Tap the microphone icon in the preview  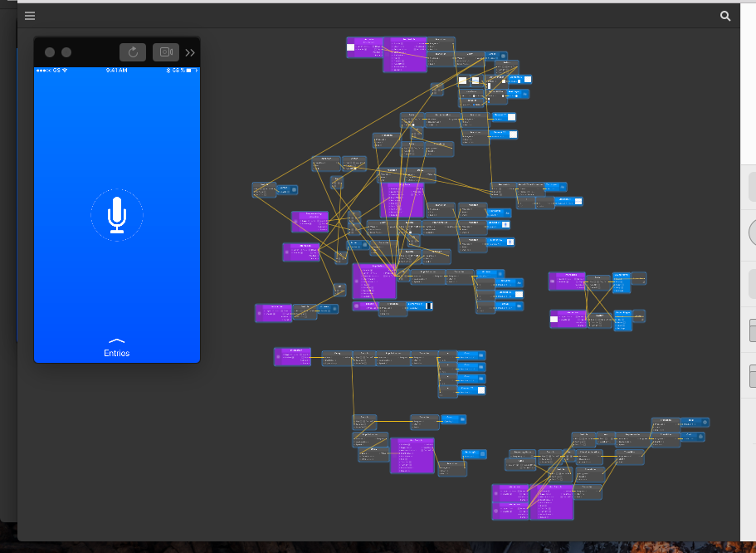coord(117,215)
